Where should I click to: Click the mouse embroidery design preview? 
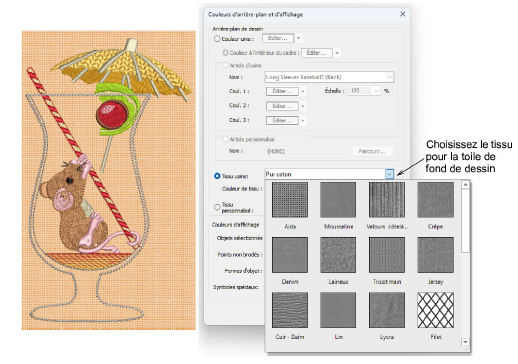coord(109,180)
